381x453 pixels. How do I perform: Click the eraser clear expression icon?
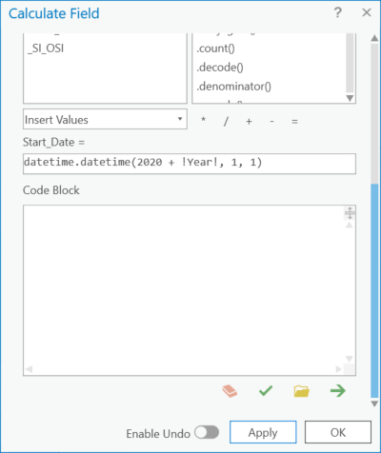click(x=230, y=391)
